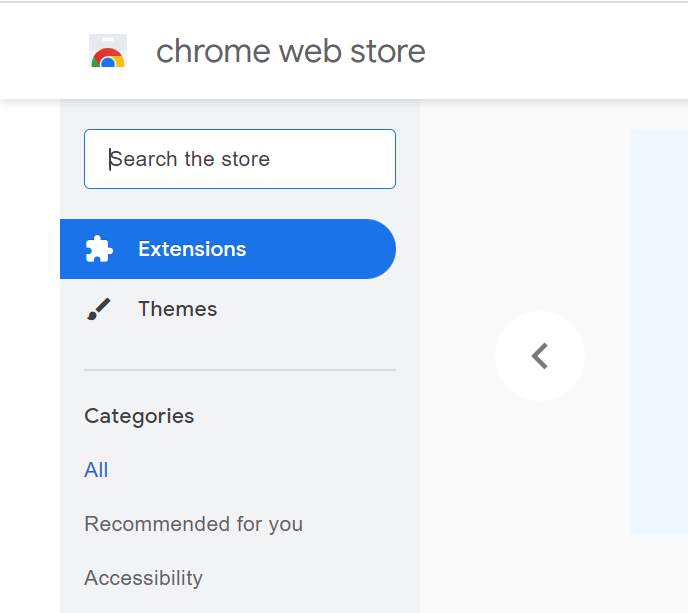This screenshot has height=613, width=688.
Task: Click the chrome web store title text
Action: 290,51
